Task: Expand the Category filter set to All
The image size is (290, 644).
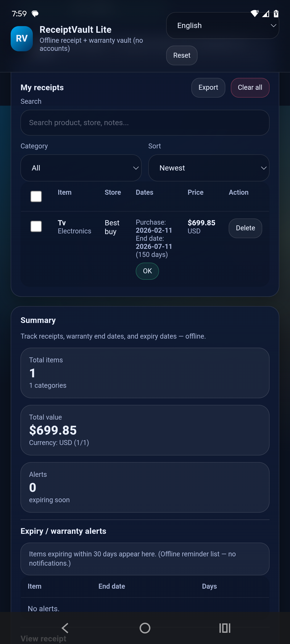Action: click(x=81, y=168)
